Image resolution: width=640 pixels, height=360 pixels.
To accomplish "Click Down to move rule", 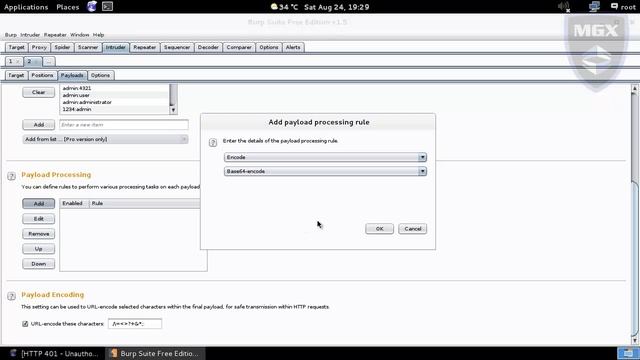I will [39, 264].
